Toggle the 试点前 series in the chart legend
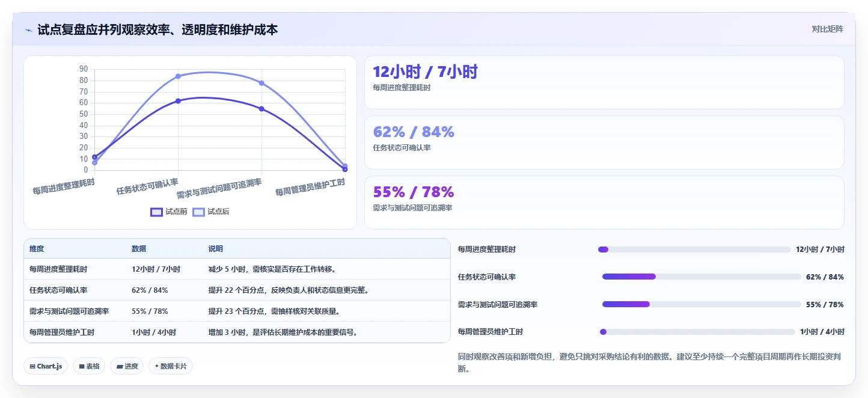The image size is (868, 398). (x=169, y=212)
